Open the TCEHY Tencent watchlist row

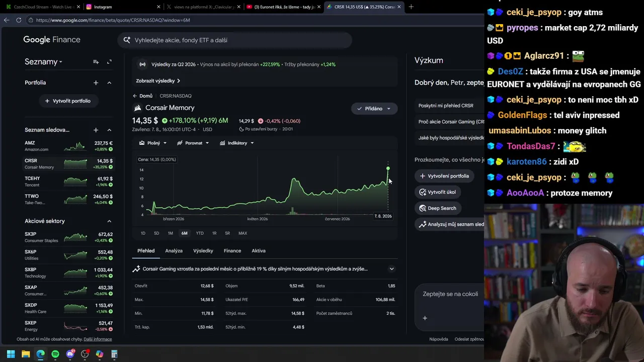68,182
